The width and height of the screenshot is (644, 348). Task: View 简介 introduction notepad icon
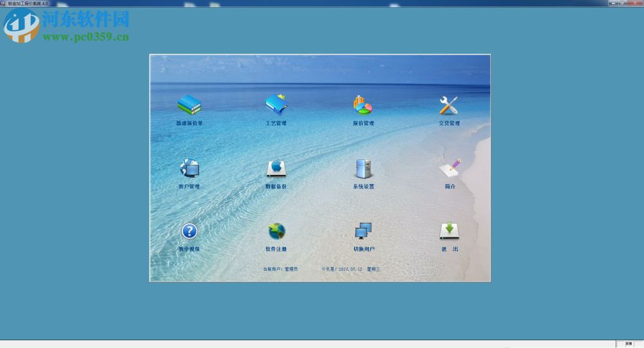point(450,169)
